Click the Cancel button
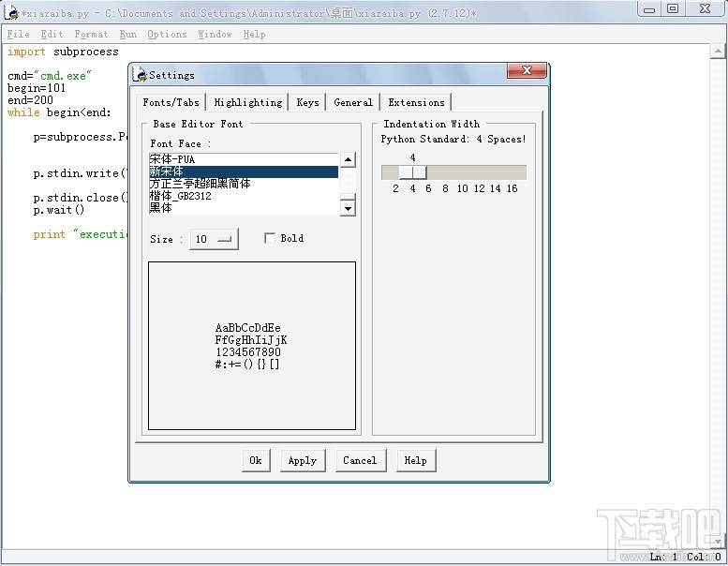Image resolution: width=728 pixels, height=566 pixels. pos(360,460)
